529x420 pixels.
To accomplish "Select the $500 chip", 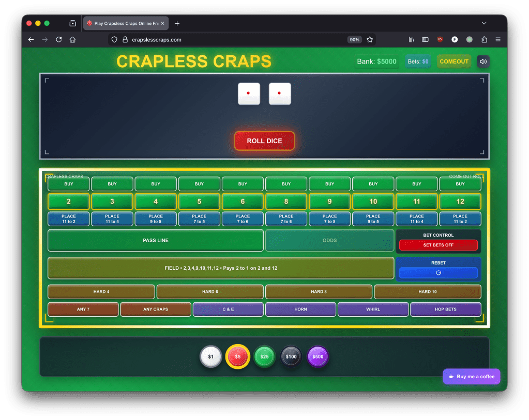I will (x=318, y=356).
